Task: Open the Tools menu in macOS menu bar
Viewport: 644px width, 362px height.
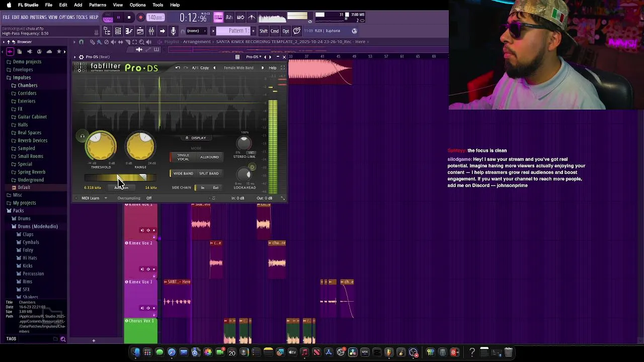Action: click(x=157, y=5)
